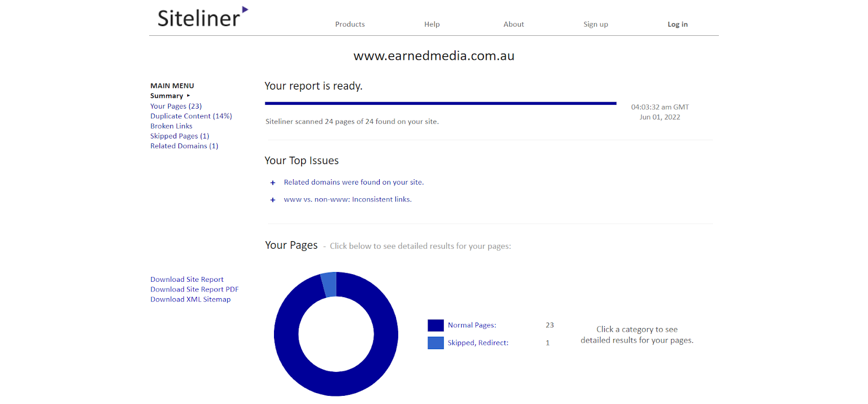Click Download Site Report link

click(187, 280)
